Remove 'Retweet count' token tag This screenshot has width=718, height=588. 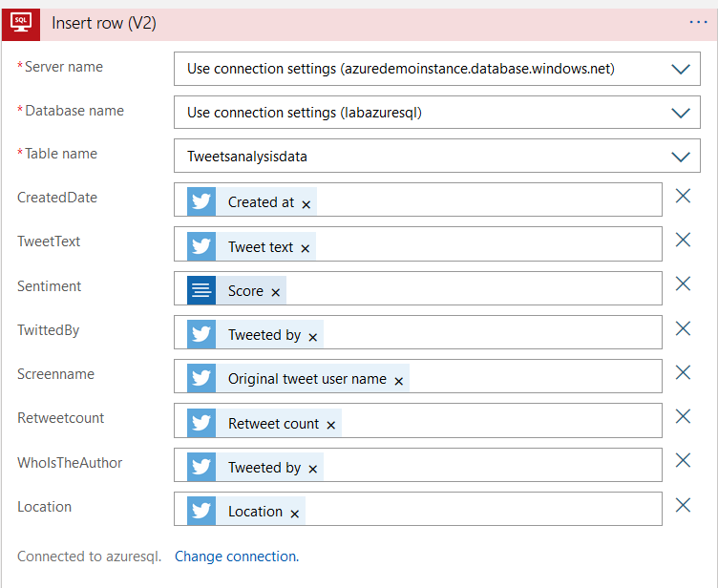331,425
